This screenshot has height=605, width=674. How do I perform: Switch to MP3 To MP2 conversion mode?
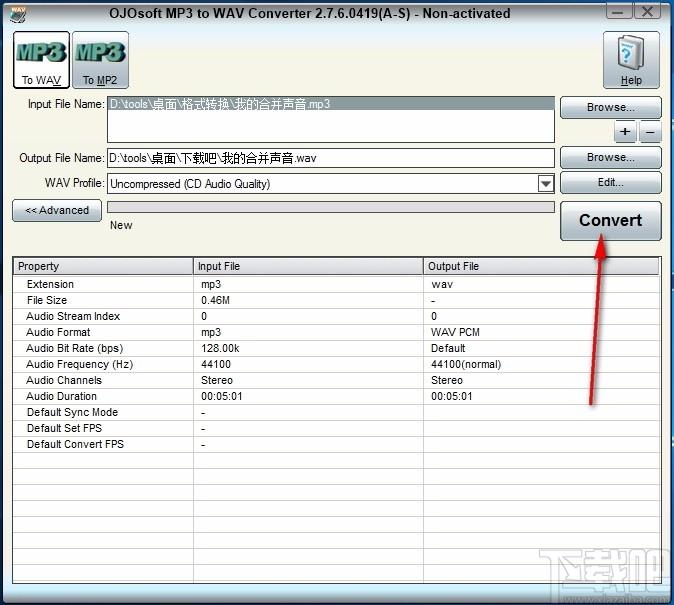click(100, 60)
